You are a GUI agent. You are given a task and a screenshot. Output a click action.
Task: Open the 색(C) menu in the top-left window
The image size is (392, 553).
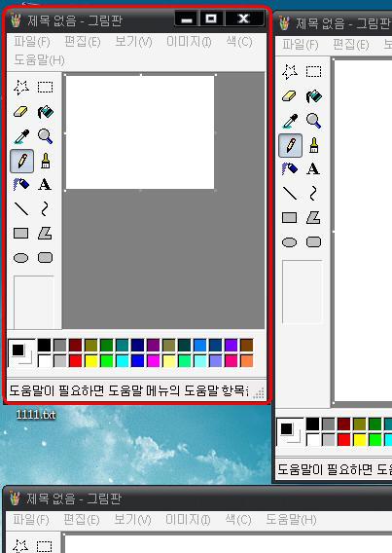pyautogui.click(x=239, y=42)
